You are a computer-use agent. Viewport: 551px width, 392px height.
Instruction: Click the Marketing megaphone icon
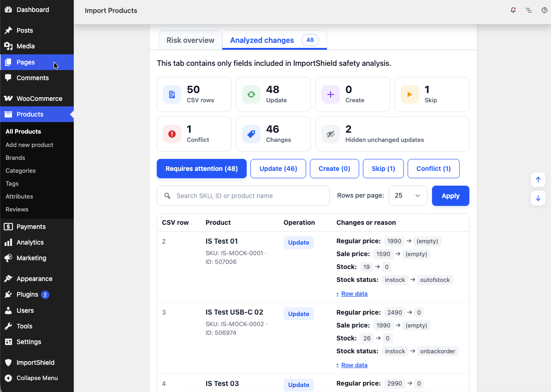click(x=8, y=258)
